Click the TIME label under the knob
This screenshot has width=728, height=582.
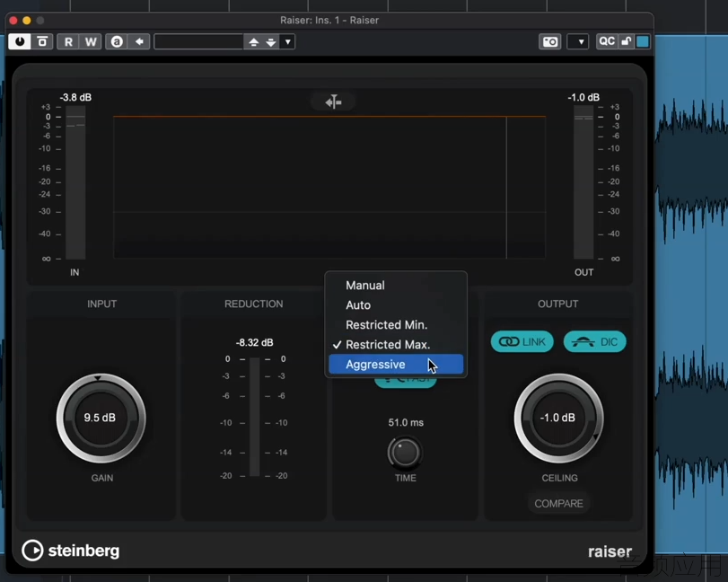click(406, 478)
